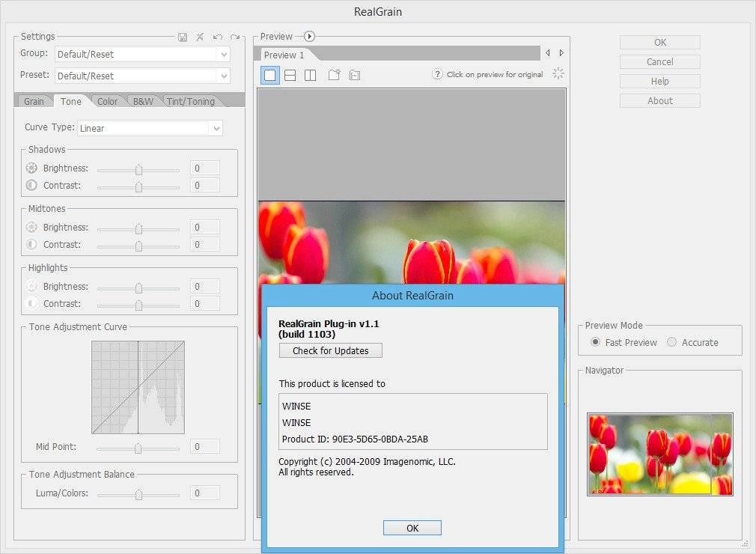Screen dimensions: 756x554
Task: Click the bracketed preview region icon
Action: point(355,75)
